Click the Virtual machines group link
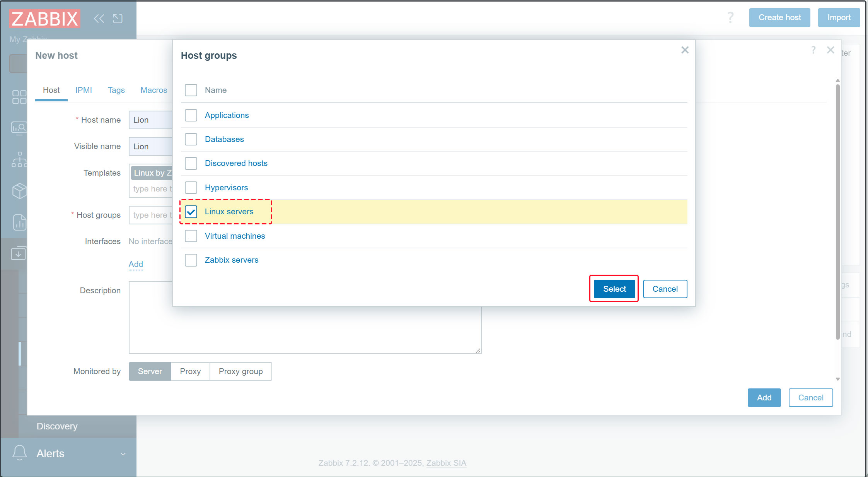This screenshot has width=868, height=477. (x=235, y=236)
